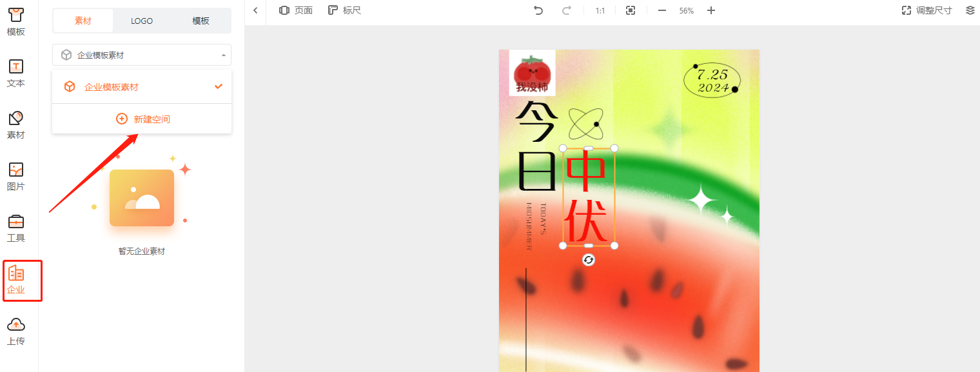The width and height of the screenshot is (980, 372).
Task: Open the 页面 pages toolbar item
Action: (x=296, y=10)
